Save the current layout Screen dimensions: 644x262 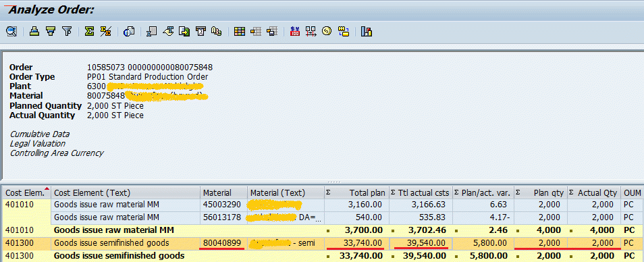coord(272,31)
